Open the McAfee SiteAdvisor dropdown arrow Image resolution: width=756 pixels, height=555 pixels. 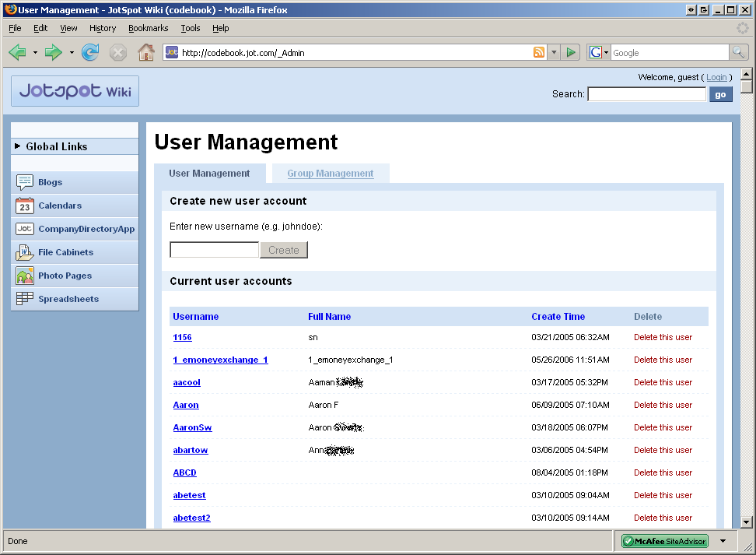tap(723, 541)
